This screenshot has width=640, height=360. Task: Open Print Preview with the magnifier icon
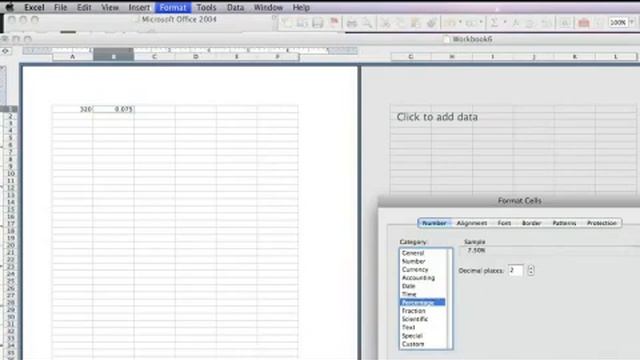(x=367, y=23)
